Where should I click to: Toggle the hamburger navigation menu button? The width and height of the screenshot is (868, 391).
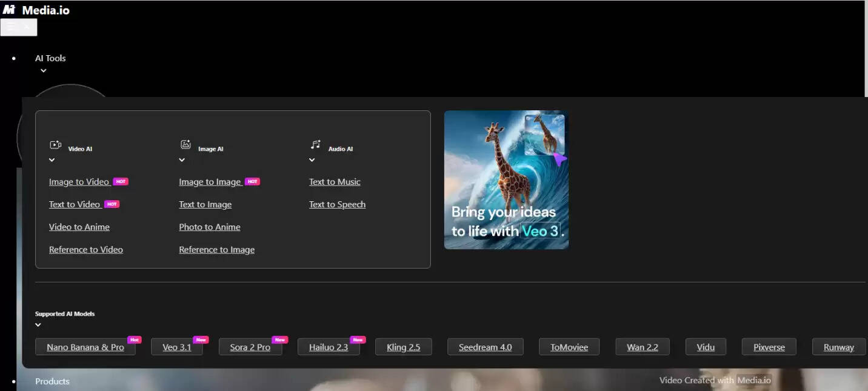coord(19,27)
